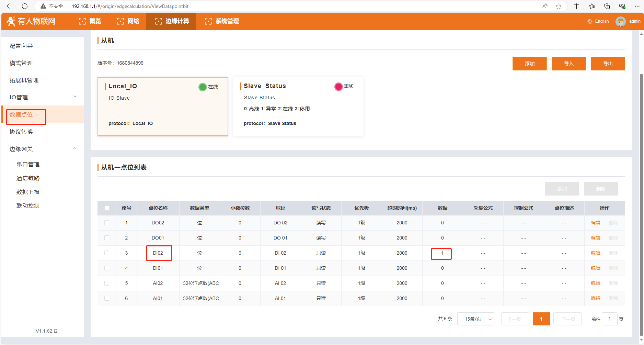Click the 有人物联网 logo

point(31,21)
